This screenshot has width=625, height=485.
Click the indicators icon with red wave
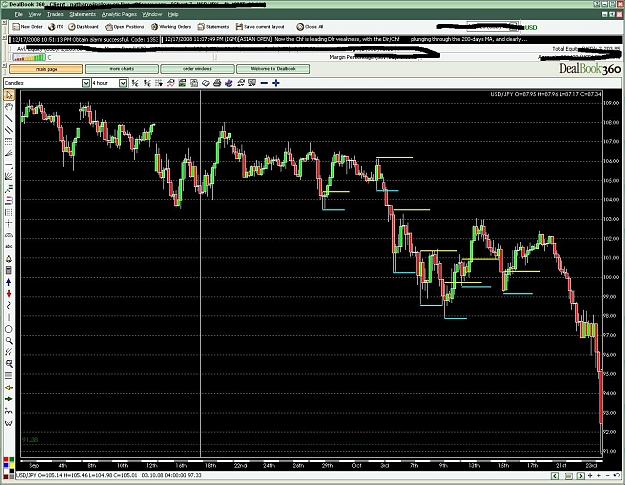[171, 83]
